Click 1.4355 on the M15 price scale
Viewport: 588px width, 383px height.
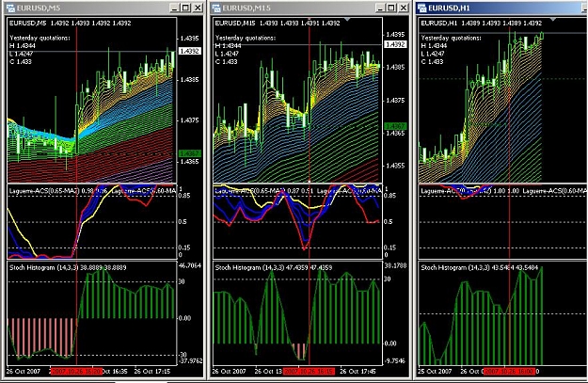pos(395,166)
